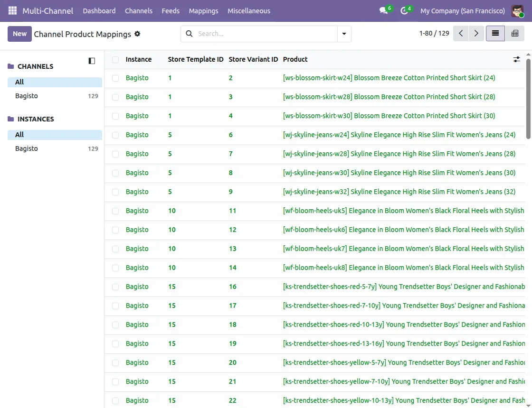
Task: Open the conversations messages icon
Action: 384,10
